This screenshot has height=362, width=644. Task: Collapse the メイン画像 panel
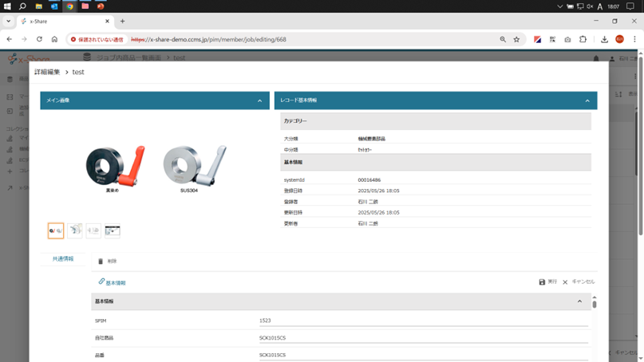tap(259, 101)
